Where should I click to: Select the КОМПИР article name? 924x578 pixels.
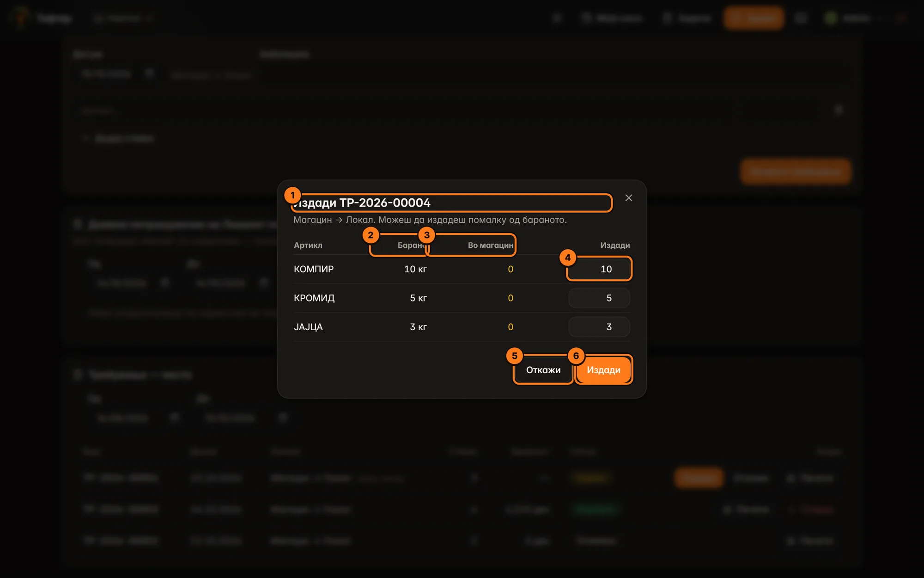tap(314, 269)
